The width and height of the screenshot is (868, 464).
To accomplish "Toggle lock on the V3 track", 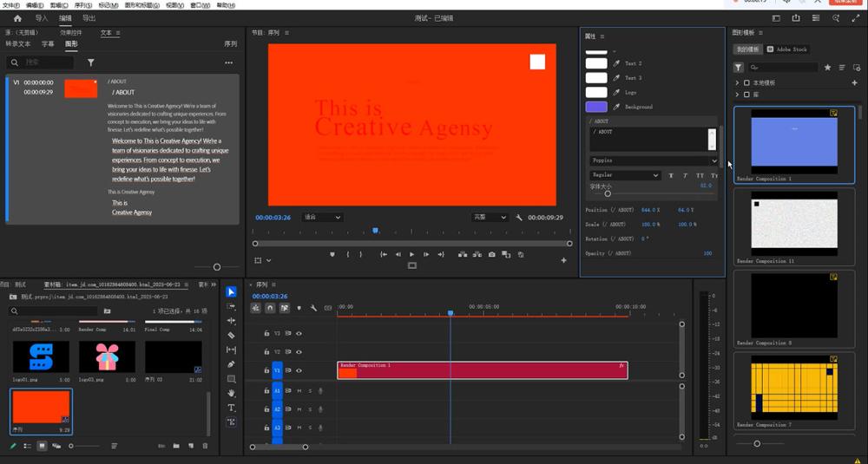I will coord(266,333).
